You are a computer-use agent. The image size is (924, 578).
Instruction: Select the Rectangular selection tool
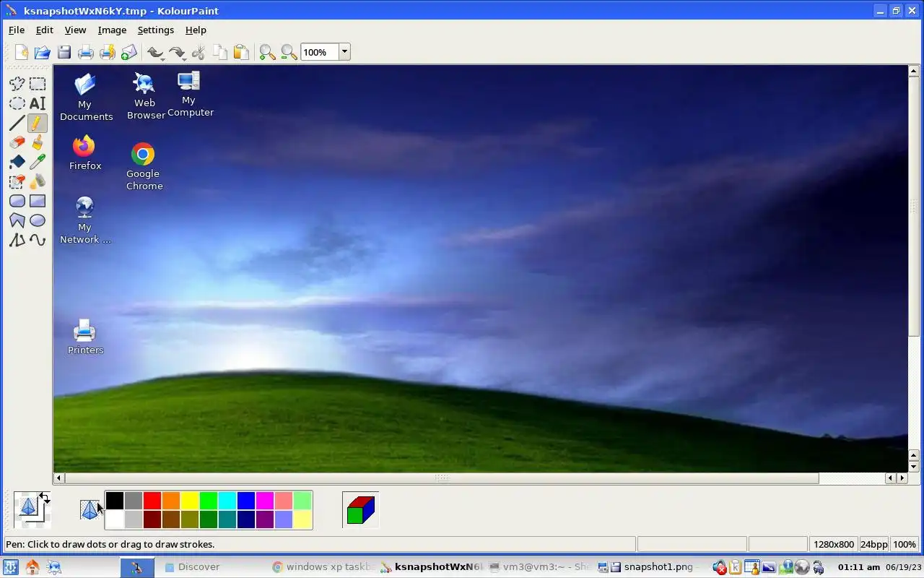click(38, 84)
